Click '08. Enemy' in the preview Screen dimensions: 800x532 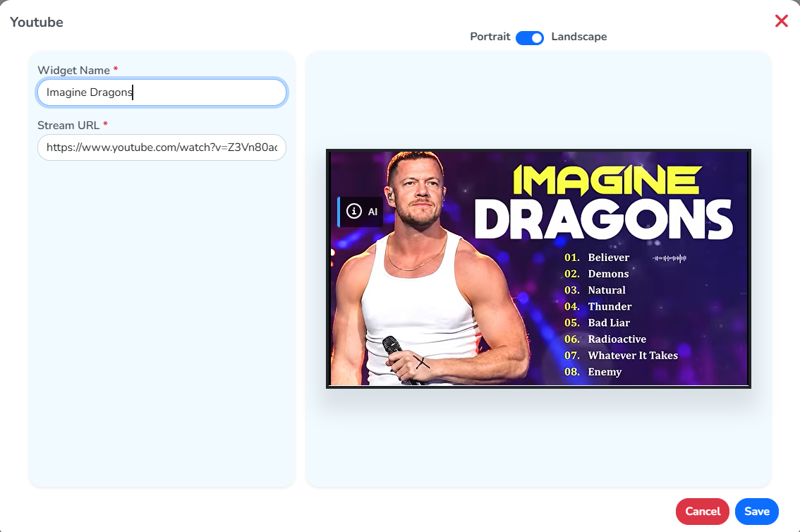(593, 372)
